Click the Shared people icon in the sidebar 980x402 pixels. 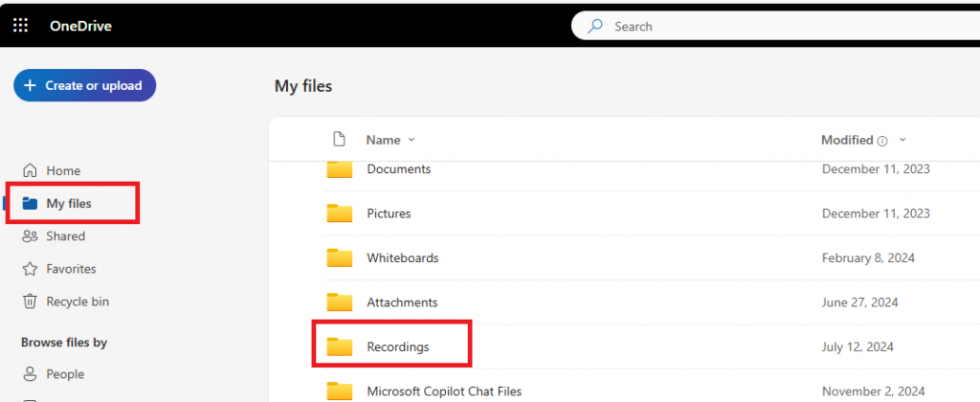click(x=30, y=236)
